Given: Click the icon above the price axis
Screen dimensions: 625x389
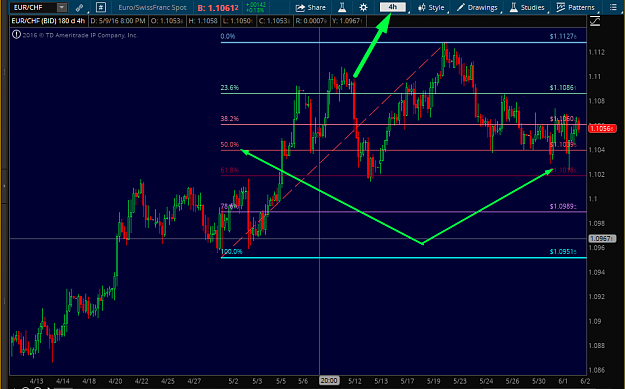Looking at the screenshot, I should pos(595,21).
